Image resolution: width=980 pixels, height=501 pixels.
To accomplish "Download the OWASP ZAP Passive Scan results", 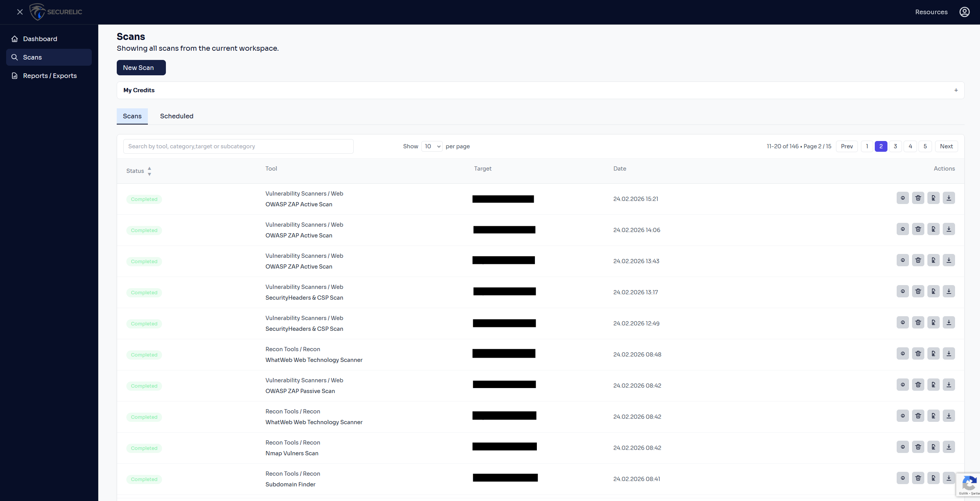I will point(949,385).
